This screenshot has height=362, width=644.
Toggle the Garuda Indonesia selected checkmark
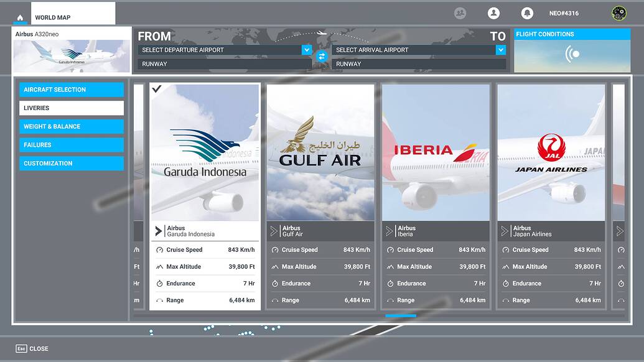(x=157, y=89)
